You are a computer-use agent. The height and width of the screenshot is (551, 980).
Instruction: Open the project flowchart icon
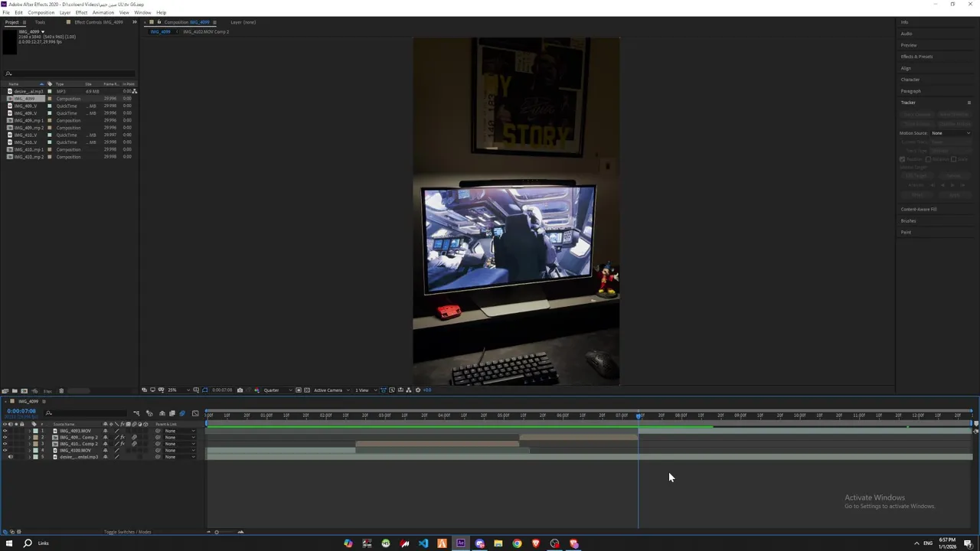135,91
